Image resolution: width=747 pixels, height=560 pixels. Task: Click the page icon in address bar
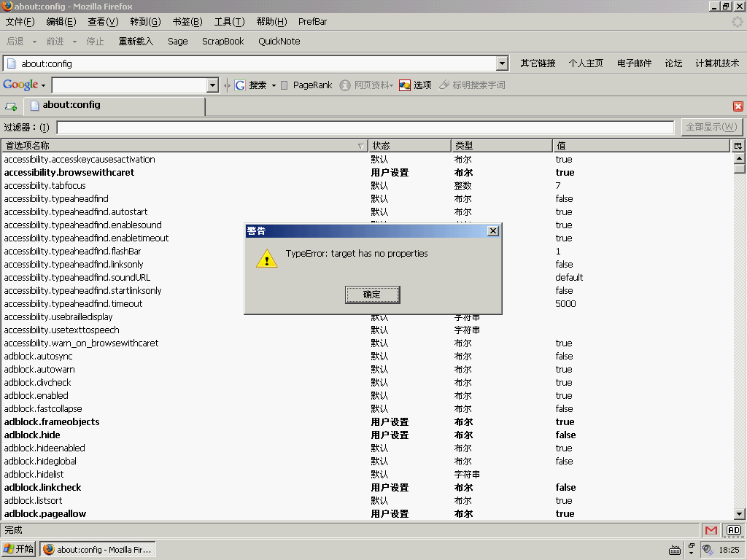pyautogui.click(x=12, y=63)
